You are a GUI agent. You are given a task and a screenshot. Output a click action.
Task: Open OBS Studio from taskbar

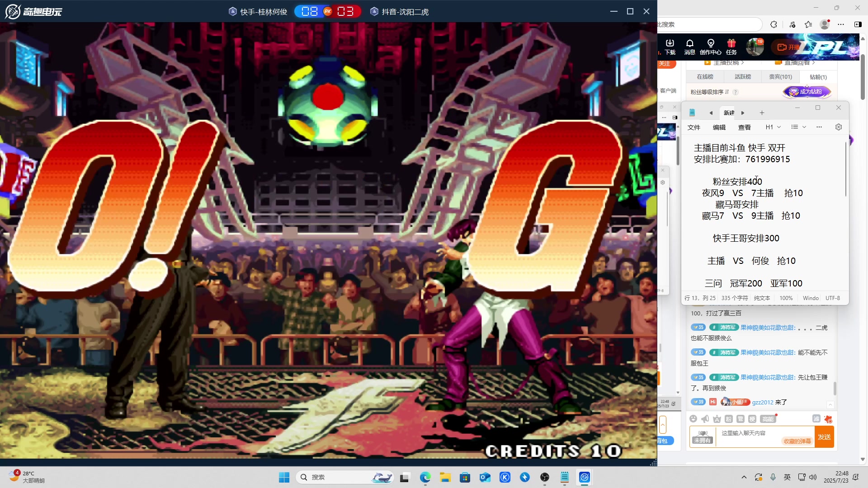pos(545,477)
